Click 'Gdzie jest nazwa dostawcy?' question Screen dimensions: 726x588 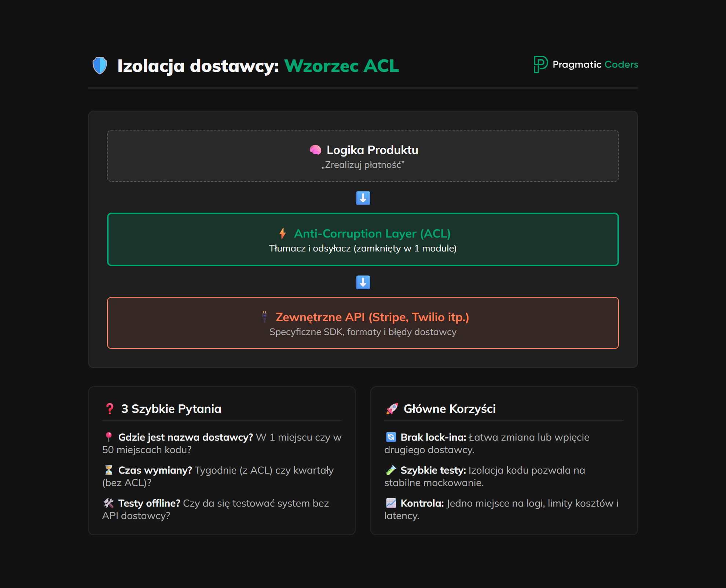tap(186, 437)
